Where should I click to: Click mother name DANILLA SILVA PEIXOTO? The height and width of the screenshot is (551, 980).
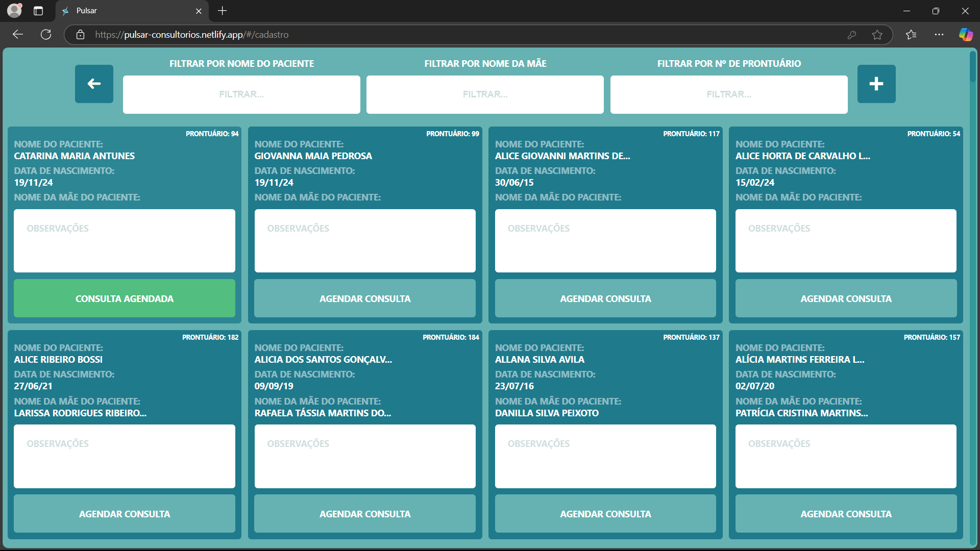pos(547,413)
